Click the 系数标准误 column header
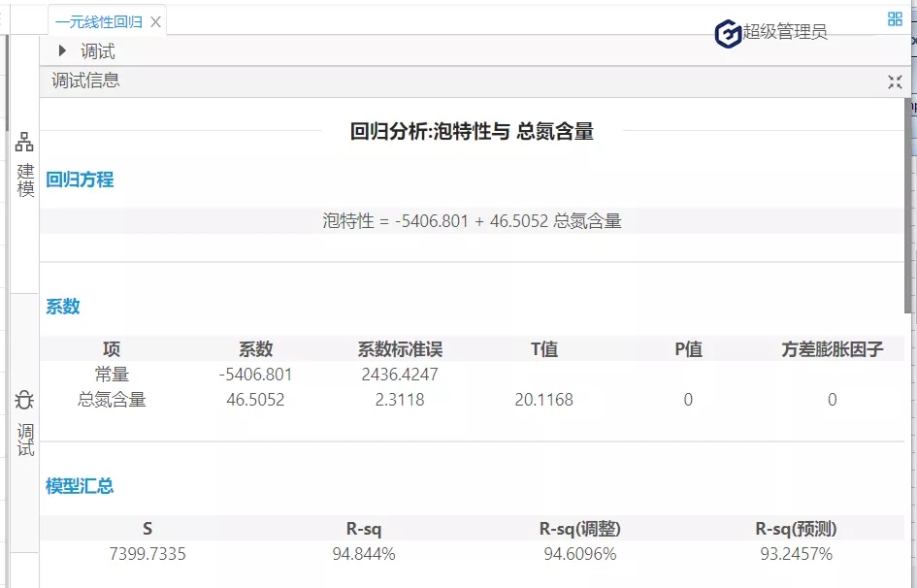Screen dimensions: 917x588 pyautogui.click(x=400, y=349)
